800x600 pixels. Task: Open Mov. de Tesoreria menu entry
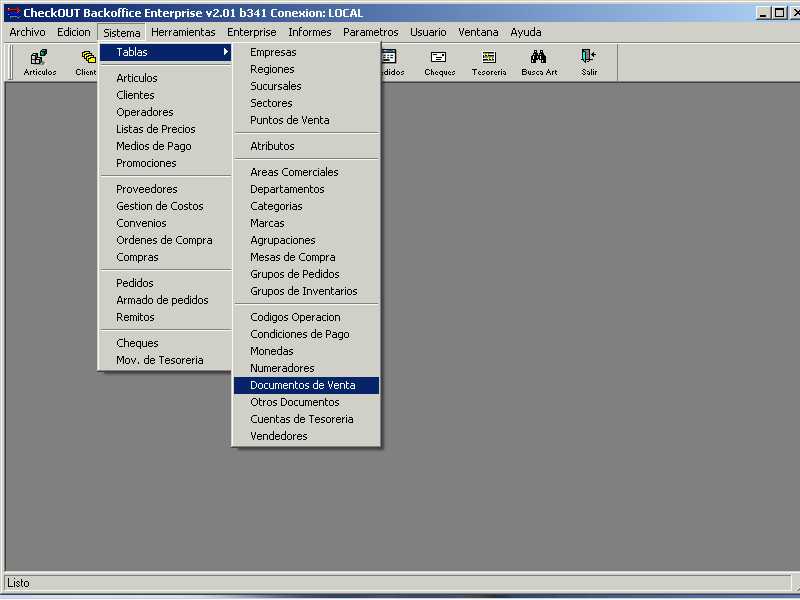pyautogui.click(x=165, y=360)
